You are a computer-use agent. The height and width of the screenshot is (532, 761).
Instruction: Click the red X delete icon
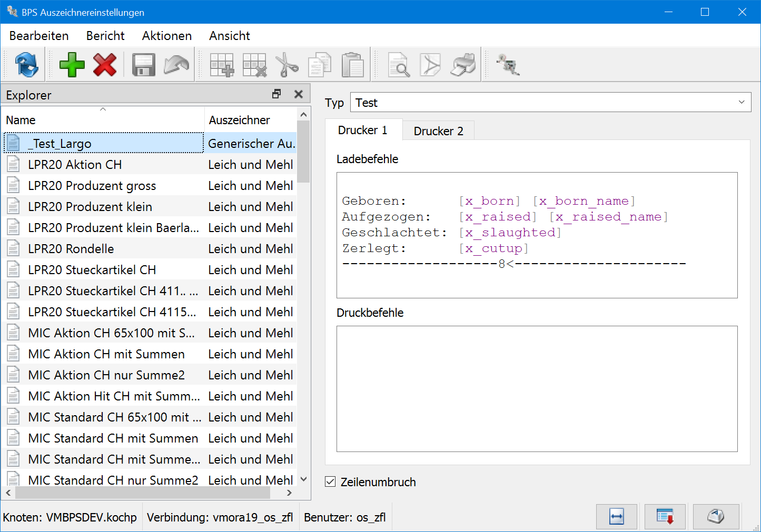tap(105, 65)
